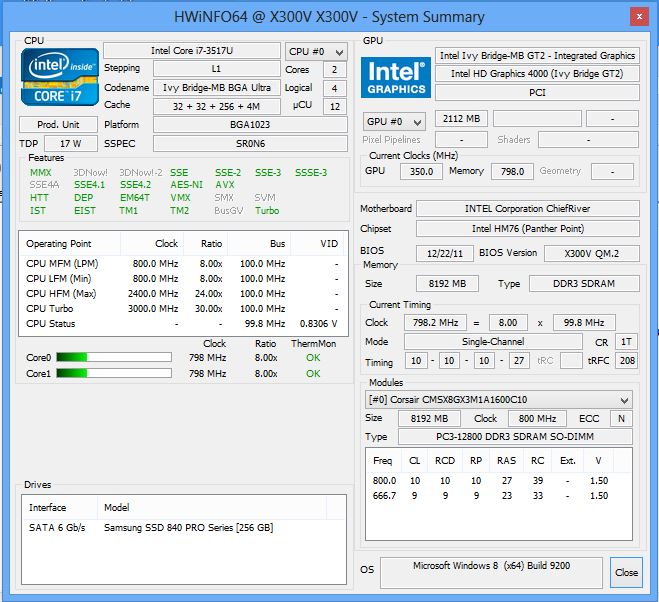Screen dimensions: 659x602
Task: Click the BIOS Version X300V QM.2 field
Action: 592,253
